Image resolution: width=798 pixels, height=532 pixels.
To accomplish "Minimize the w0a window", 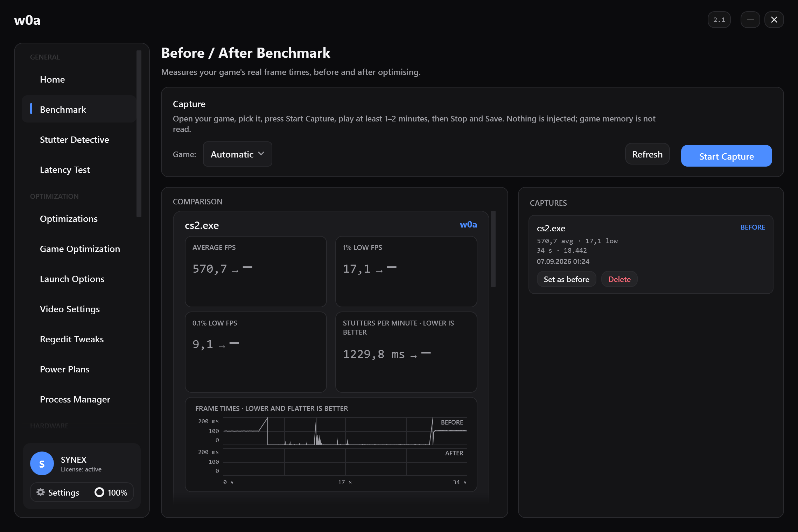I will point(750,20).
